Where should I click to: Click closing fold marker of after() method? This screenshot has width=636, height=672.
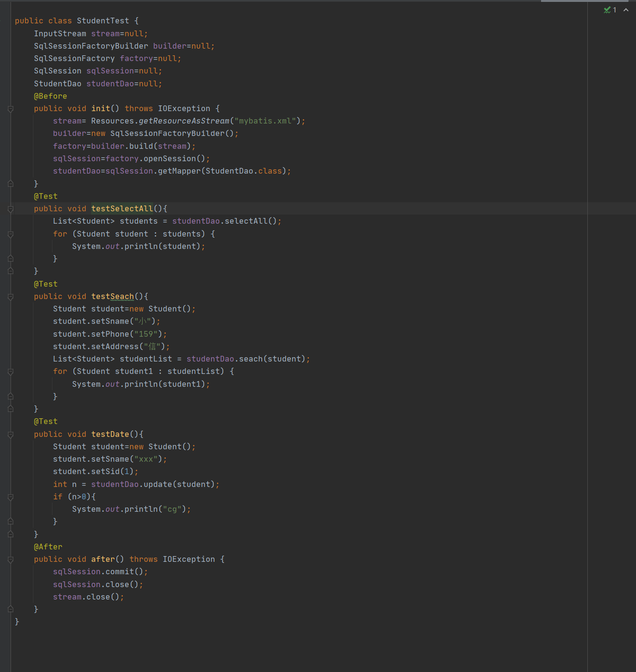10,610
